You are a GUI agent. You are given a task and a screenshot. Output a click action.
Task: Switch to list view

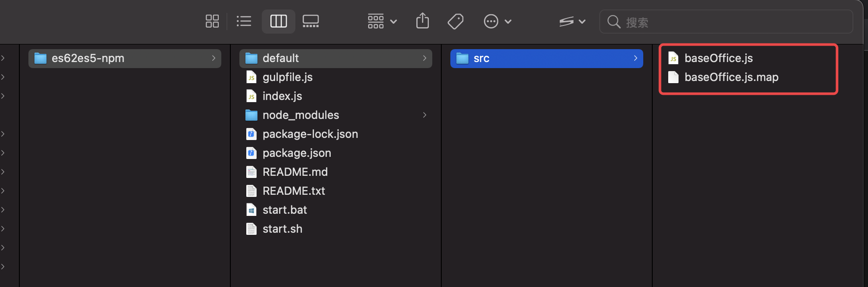pos(244,21)
